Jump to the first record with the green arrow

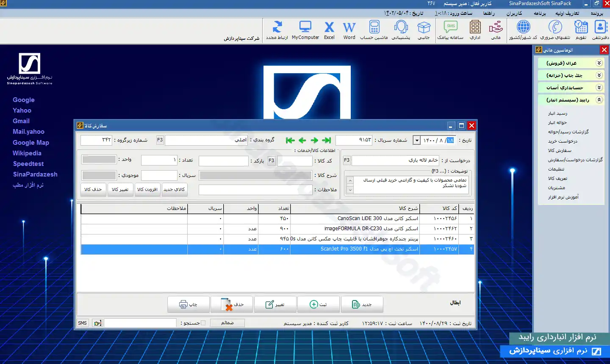[x=290, y=140]
